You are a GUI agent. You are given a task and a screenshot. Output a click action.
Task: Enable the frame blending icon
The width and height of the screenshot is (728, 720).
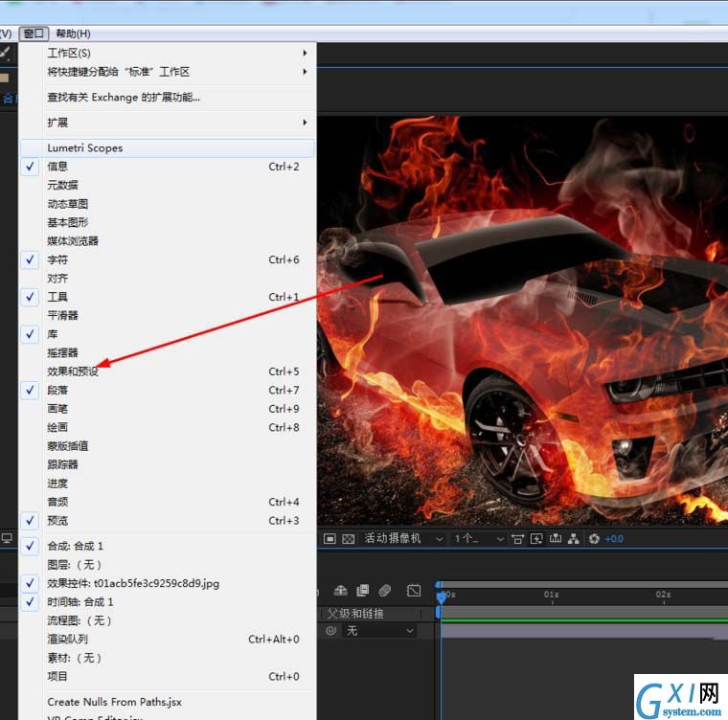point(362,591)
